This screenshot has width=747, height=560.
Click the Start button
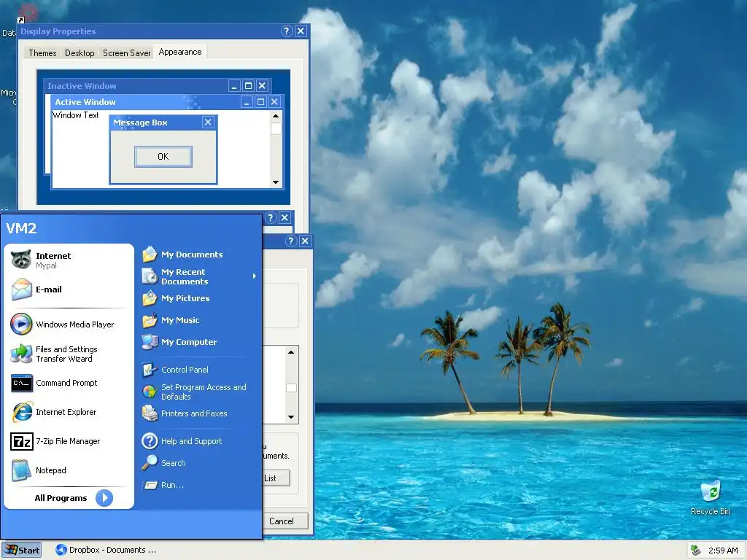[x=22, y=550]
